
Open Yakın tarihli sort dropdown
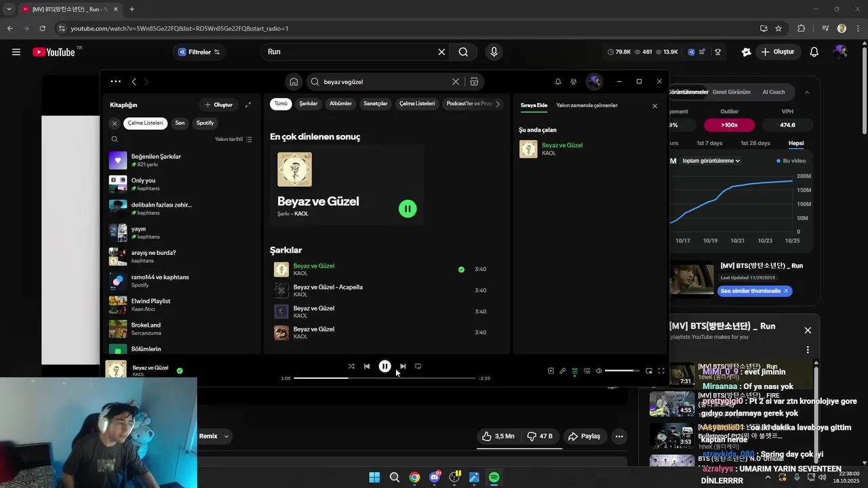(233, 139)
